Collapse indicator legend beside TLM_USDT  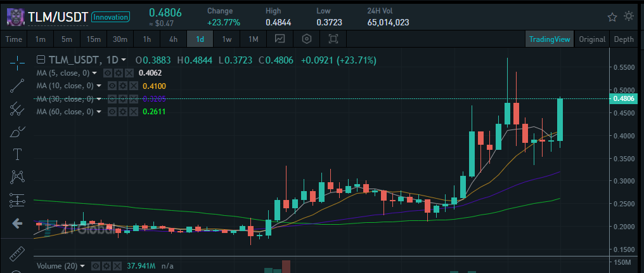(41, 60)
